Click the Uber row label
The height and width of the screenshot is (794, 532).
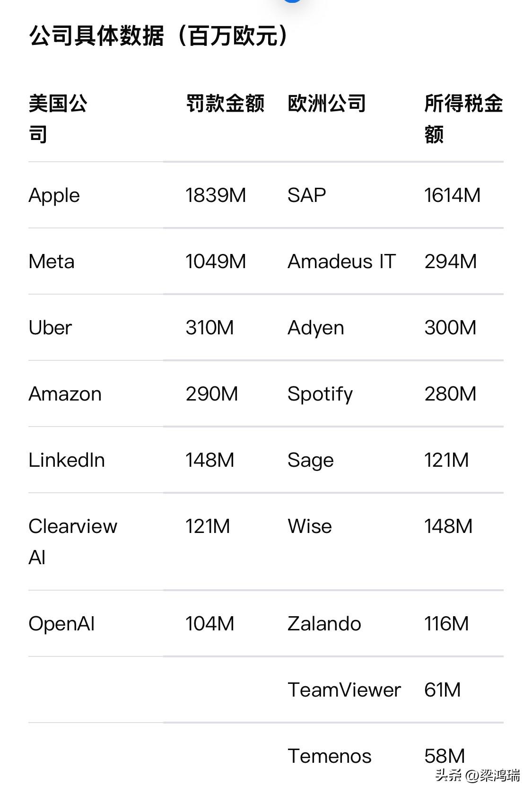click(x=50, y=328)
